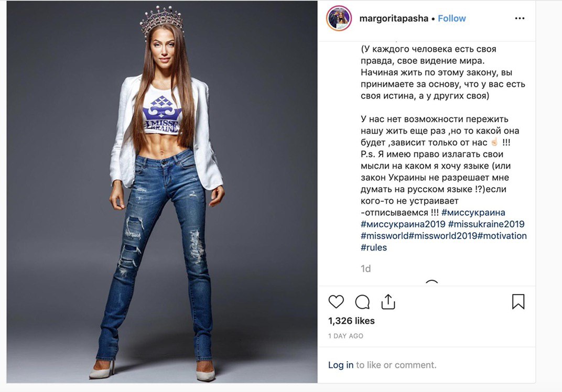Open comments via speech bubble icon
This screenshot has width=562, height=392.
click(362, 302)
